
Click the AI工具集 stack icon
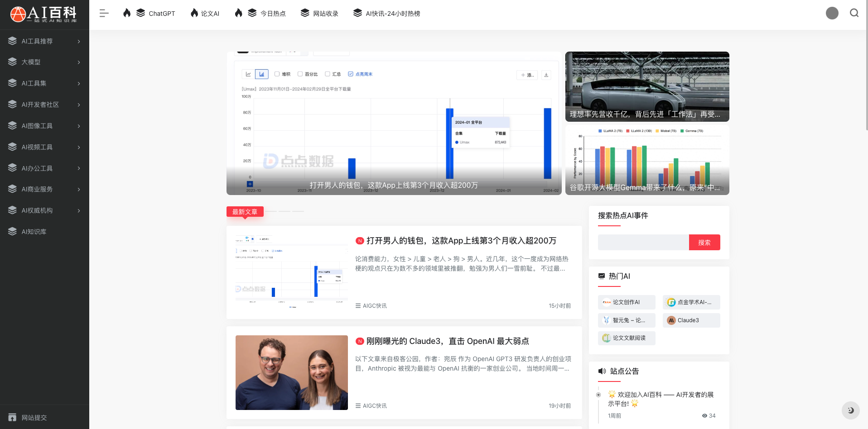point(12,83)
